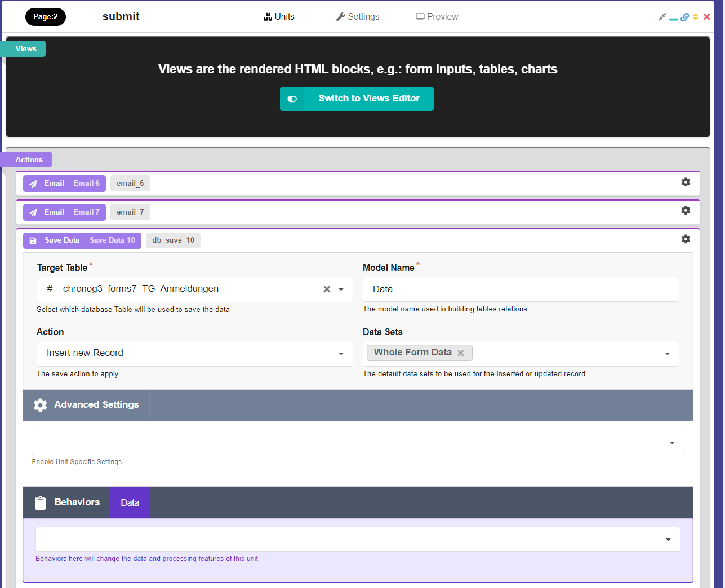Expand the Data Sets dropdown

[x=668, y=353]
